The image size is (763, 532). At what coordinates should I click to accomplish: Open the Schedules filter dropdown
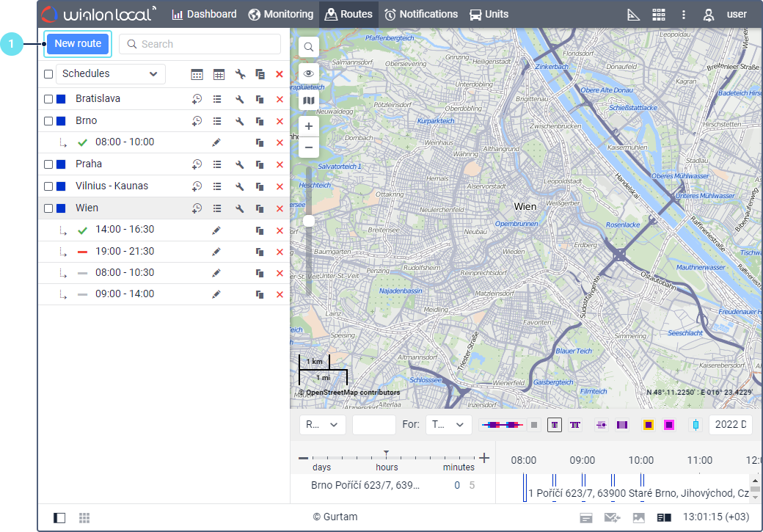pyautogui.click(x=110, y=74)
